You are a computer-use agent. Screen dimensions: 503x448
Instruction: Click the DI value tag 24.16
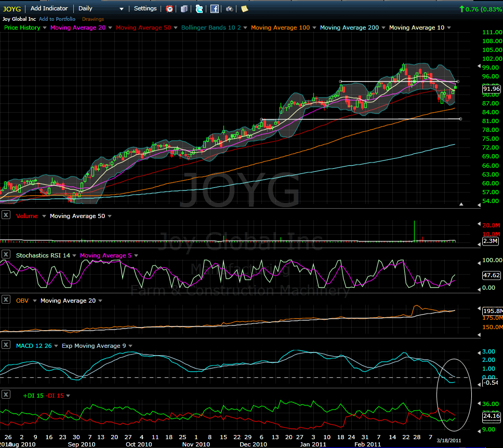pyautogui.click(x=492, y=416)
